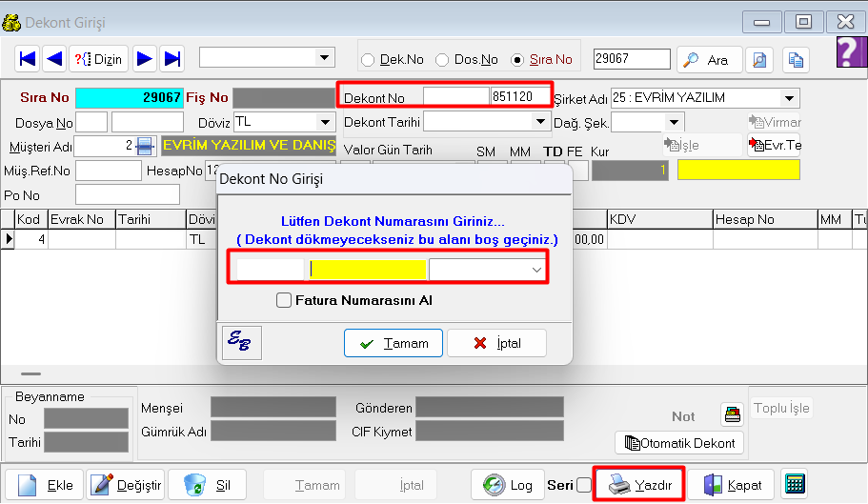Expand the Şirket Adı dropdown
The height and width of the screenshot is (504, 868).
pos(789,98)
